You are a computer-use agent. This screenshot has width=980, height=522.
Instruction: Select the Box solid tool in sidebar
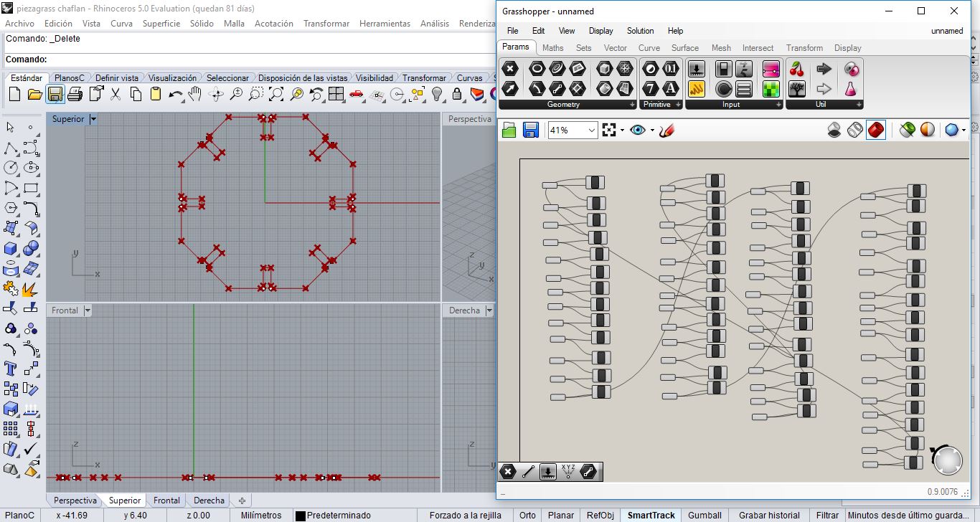pos(11,248)
